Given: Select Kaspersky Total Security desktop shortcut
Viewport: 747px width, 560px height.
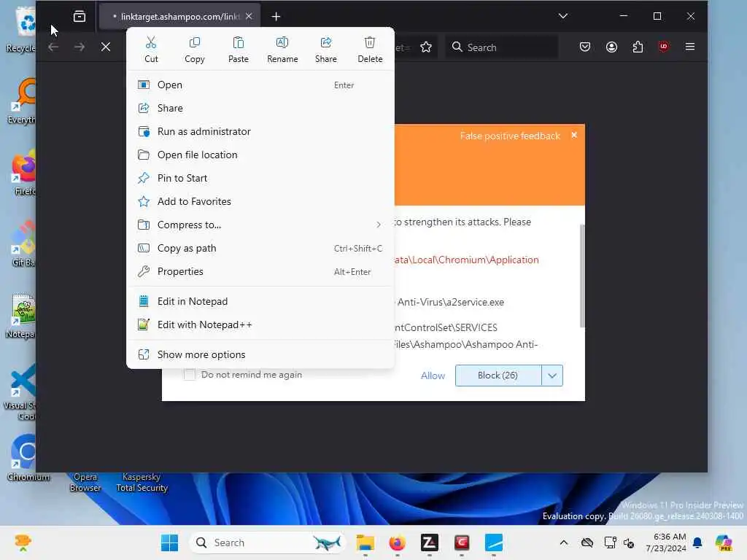Looking at the screenshot, I should pos(142,482).
